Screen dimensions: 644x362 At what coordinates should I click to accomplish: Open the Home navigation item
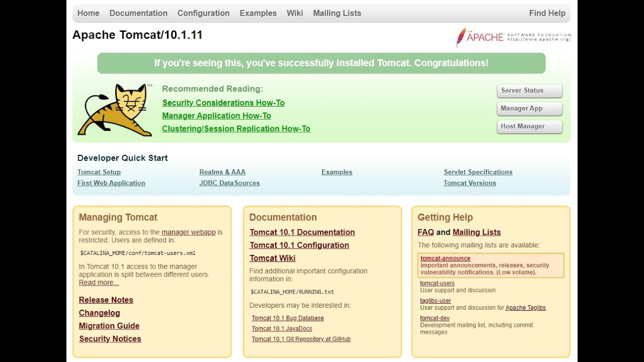click(x=88, y=13)
